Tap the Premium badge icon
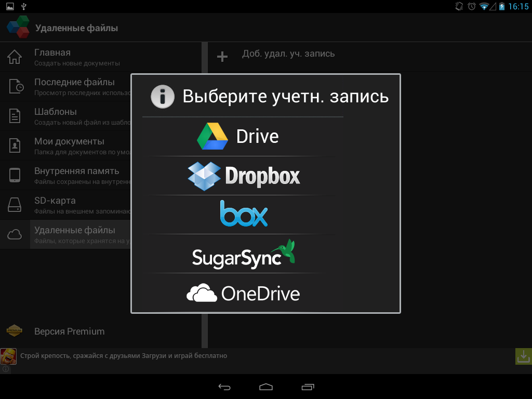 [x=14, y=330]
